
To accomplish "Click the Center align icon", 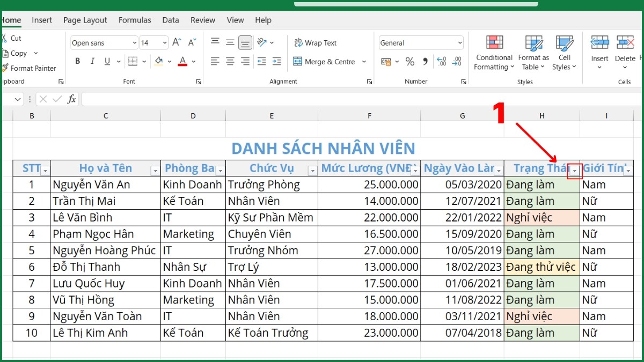I will pos(230,62).
